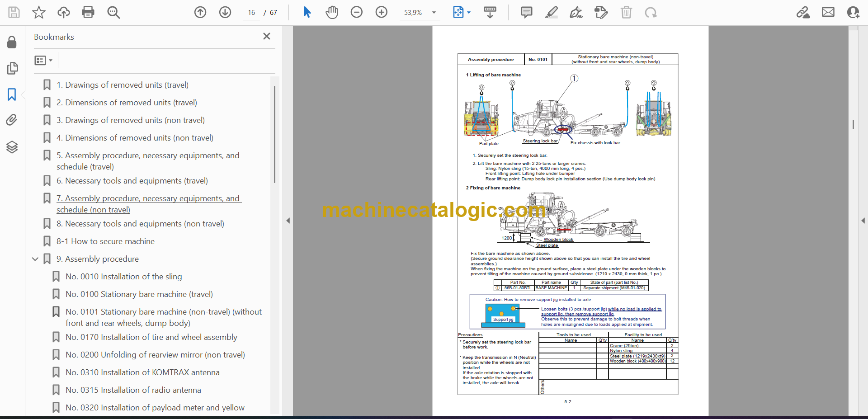Open bookmark No. 0320 Installation of payload meter
The image size is (868, 419).
point(155,408)
